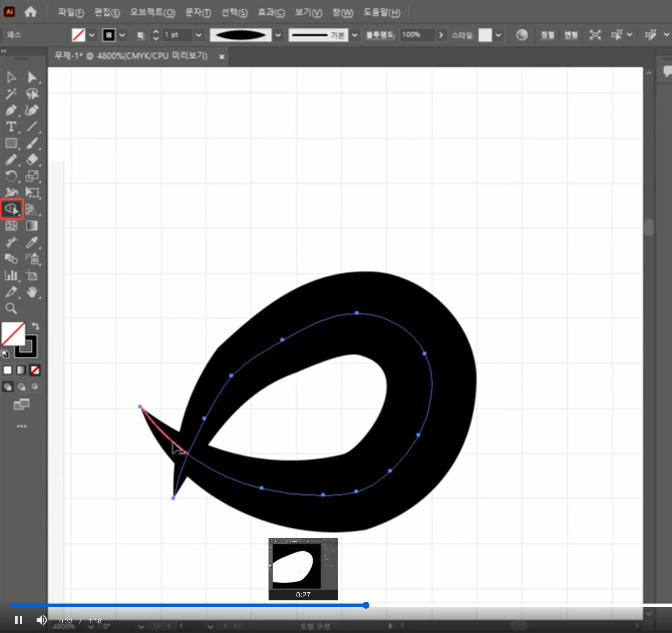Select the Shape Builder tool
Screen dimensions: 672x633
coord(12,209)
